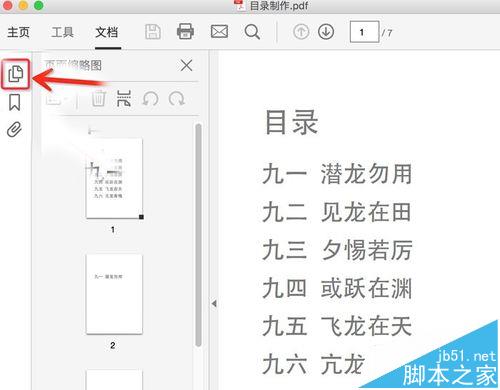500x390 pixels.
Task: Switch to the 工具 tab
Action: click(62, 32)
